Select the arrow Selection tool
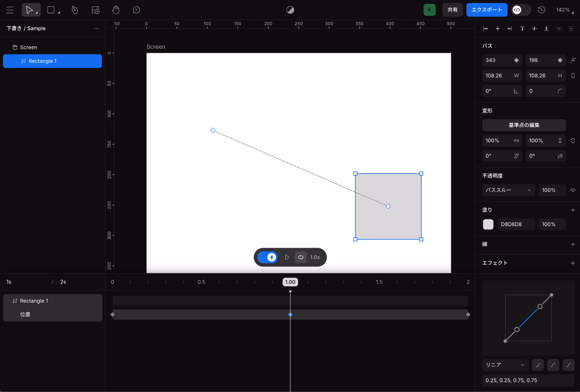Image resolution: width=580 pixels, height=392 pixels. [x=31, y=10]
